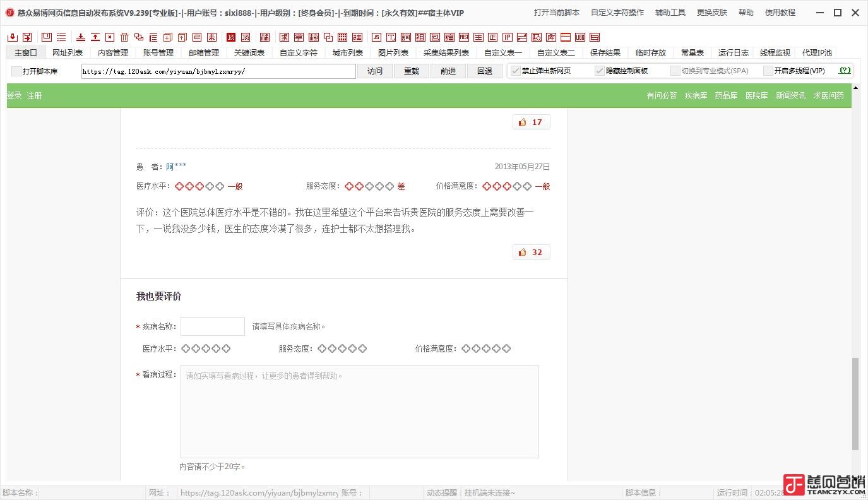Click the 詞 character toolbar icon

tap(405, 37)
